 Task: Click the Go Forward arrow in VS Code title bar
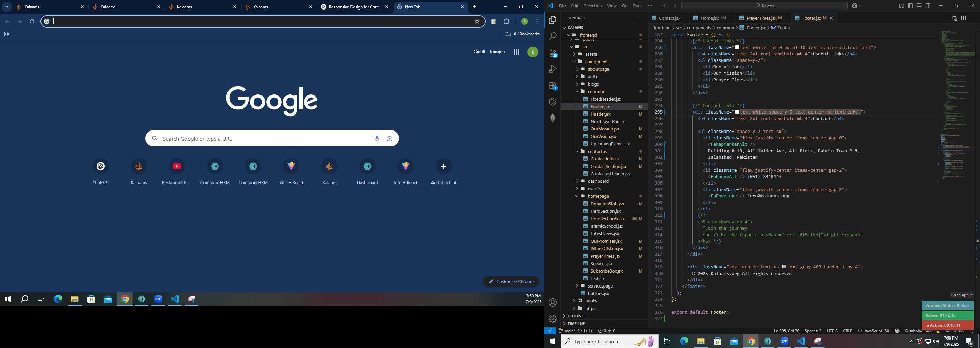coord(674,6)
